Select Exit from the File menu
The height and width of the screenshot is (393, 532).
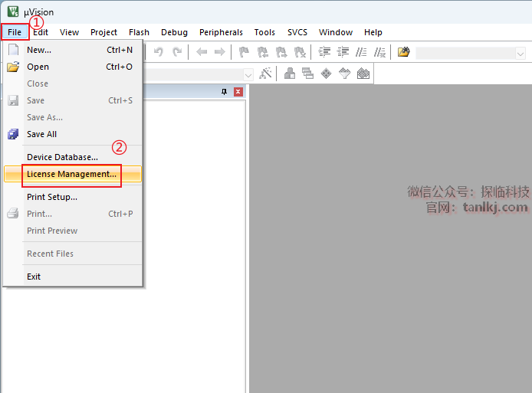(x=34, y=277)
